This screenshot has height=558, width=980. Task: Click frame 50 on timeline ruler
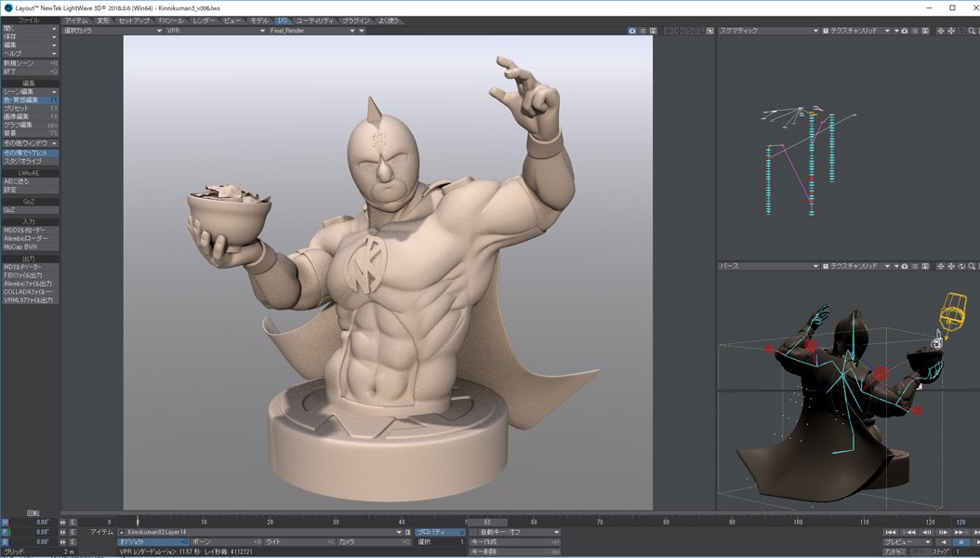(468, 522)
